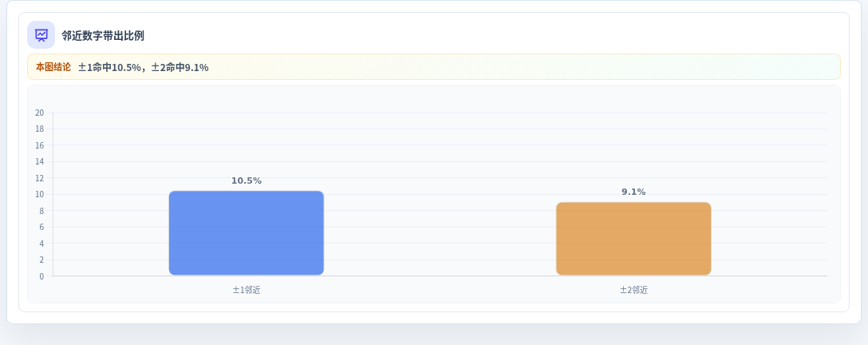Select the blue ±1邻近 bar
This screenshot has width=868, height=345.
click(x=247, y=233)
